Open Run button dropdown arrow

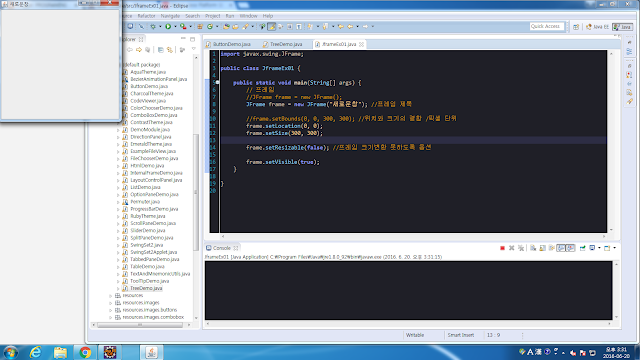(x=175, y=27)
